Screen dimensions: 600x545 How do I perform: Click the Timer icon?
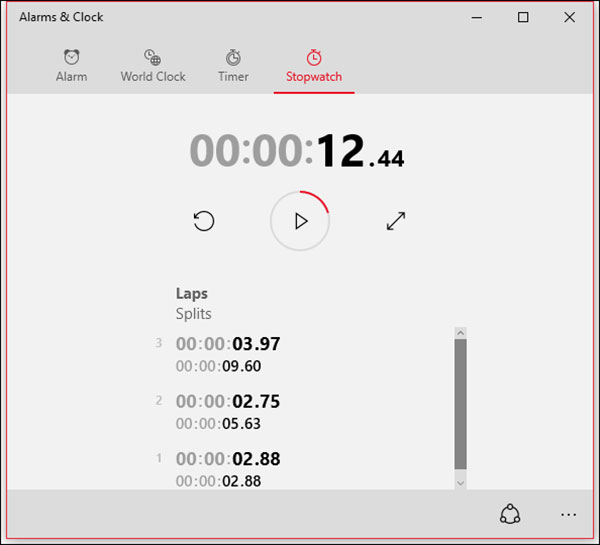(x=233, y=57)
